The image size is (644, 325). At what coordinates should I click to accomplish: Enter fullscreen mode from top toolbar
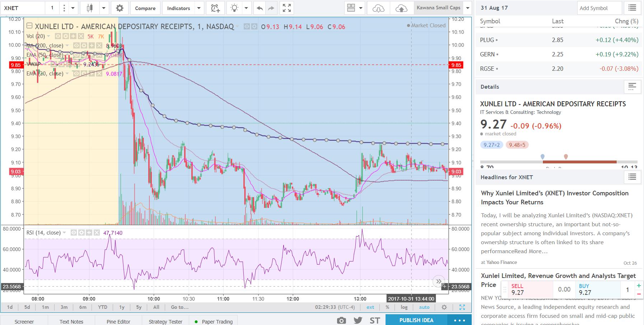point(287,8)
